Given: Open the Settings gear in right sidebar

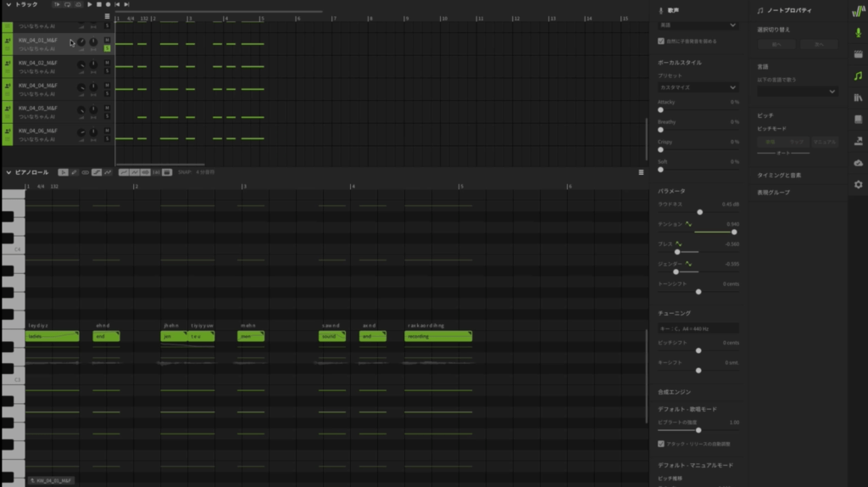Looking at the screenshot, I should 858,184.
